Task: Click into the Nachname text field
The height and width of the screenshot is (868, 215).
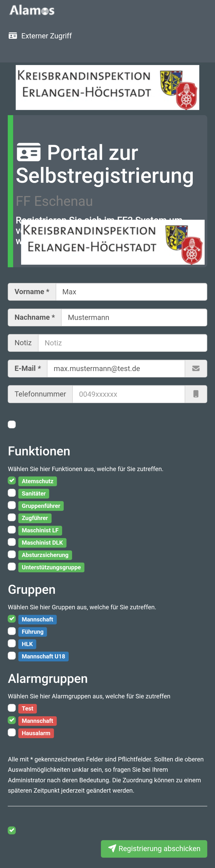Action: point(134,317)
